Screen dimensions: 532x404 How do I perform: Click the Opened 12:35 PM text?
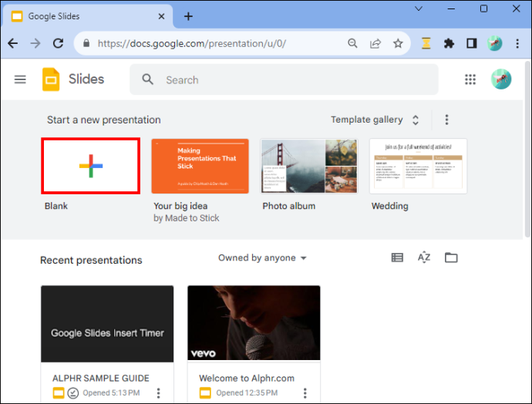[247, 392]
